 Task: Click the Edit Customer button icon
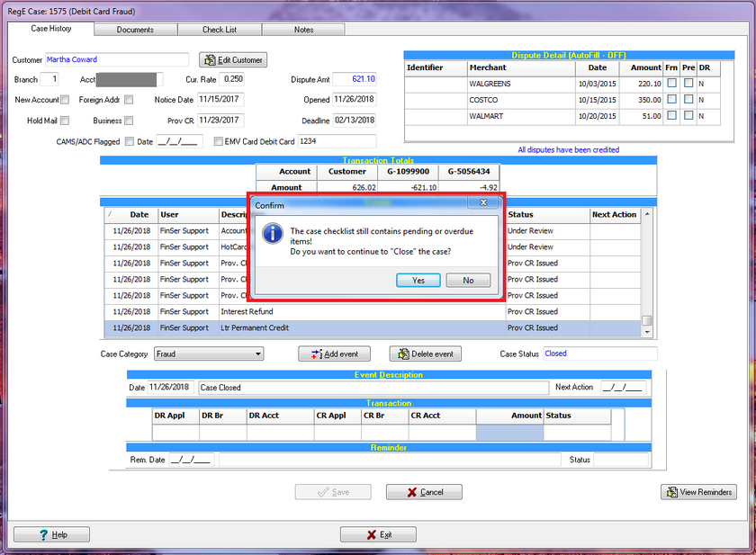(211, 60)
